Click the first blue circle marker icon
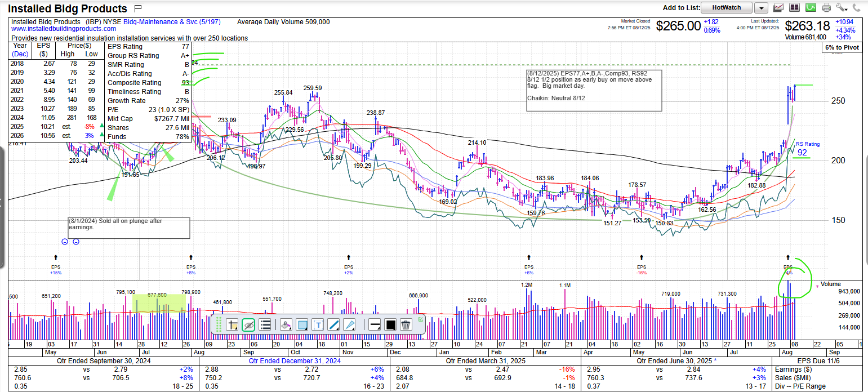Viewport: 868px width, 392px height. click(x=65, y=242)
